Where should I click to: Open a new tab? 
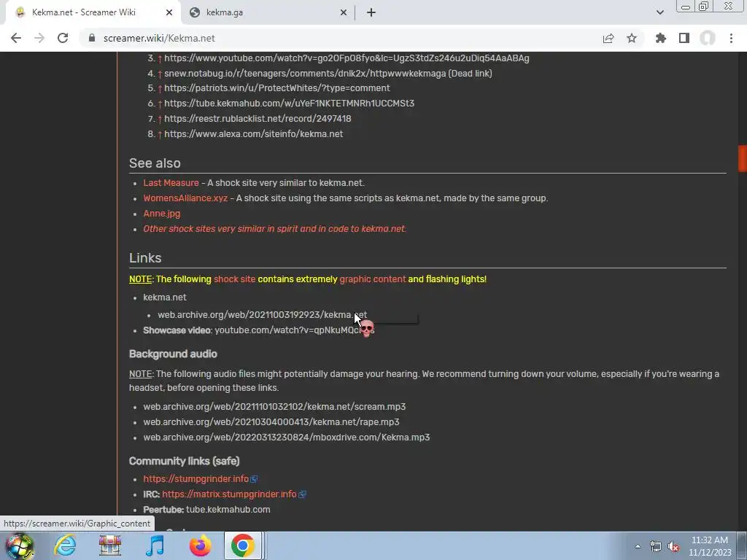click(371, 12)
